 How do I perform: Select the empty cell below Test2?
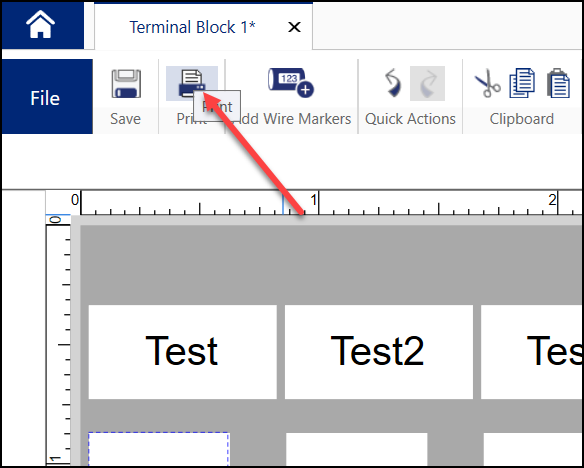click(x=356, y=449)
